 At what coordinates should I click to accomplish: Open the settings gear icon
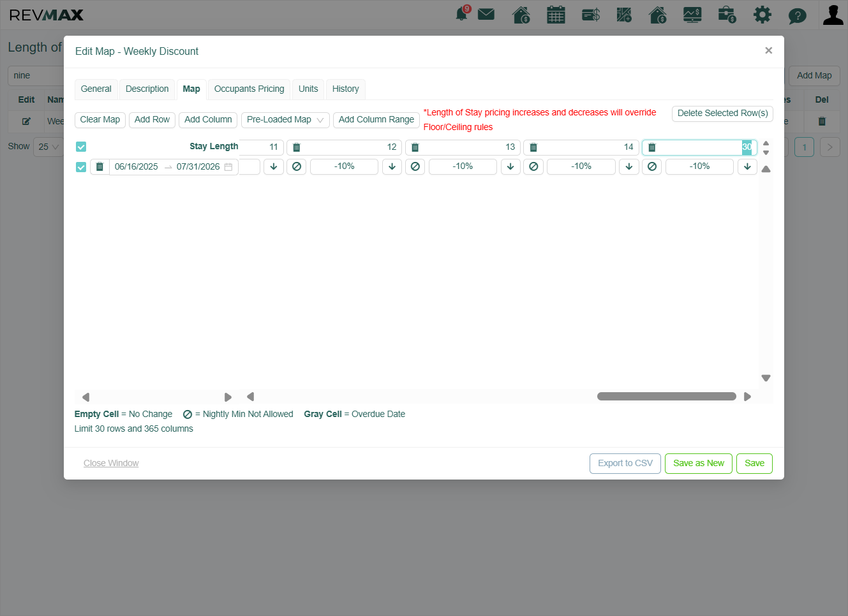click(x=762, y=15)
